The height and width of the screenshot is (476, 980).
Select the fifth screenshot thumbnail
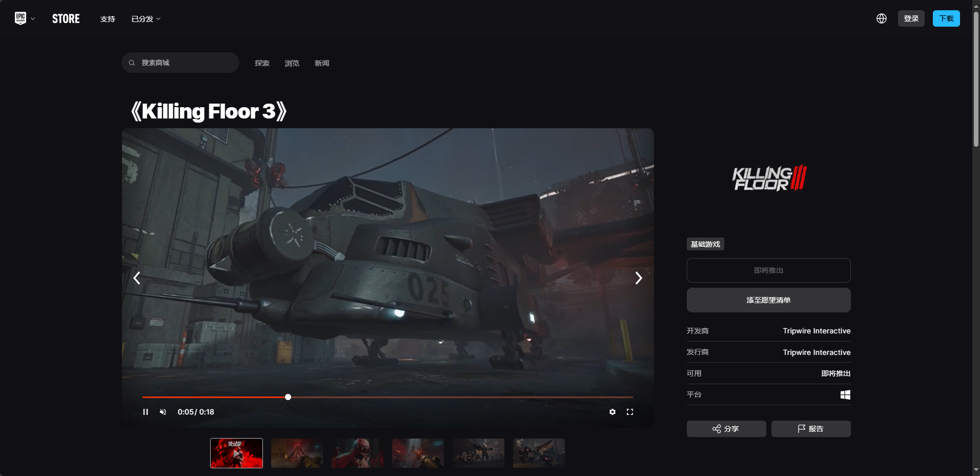(478, 453)
